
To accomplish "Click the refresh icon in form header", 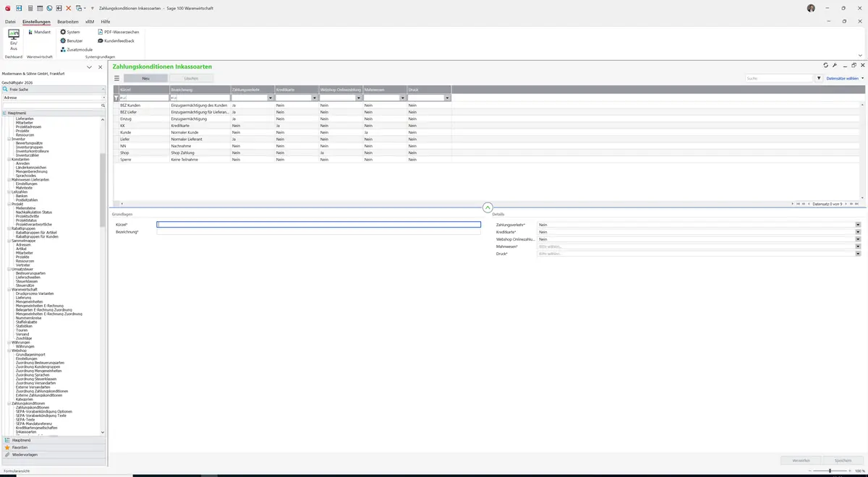I will point(826,66).
